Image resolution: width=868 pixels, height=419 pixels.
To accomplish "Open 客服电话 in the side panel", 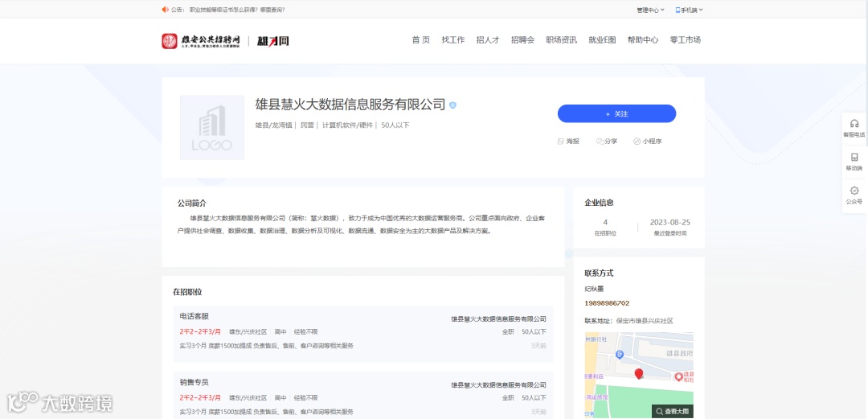I will 854,128.
